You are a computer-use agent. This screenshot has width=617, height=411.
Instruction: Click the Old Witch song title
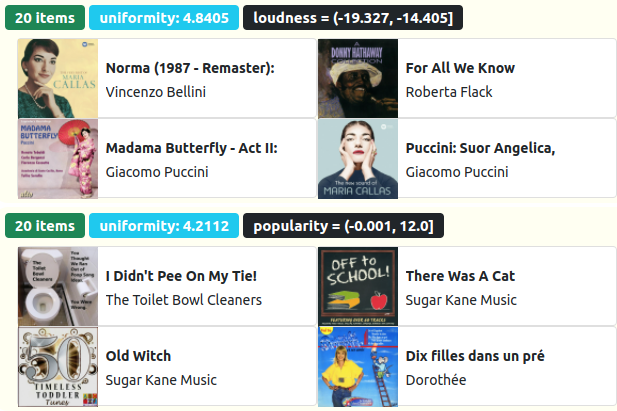[138, 356]
